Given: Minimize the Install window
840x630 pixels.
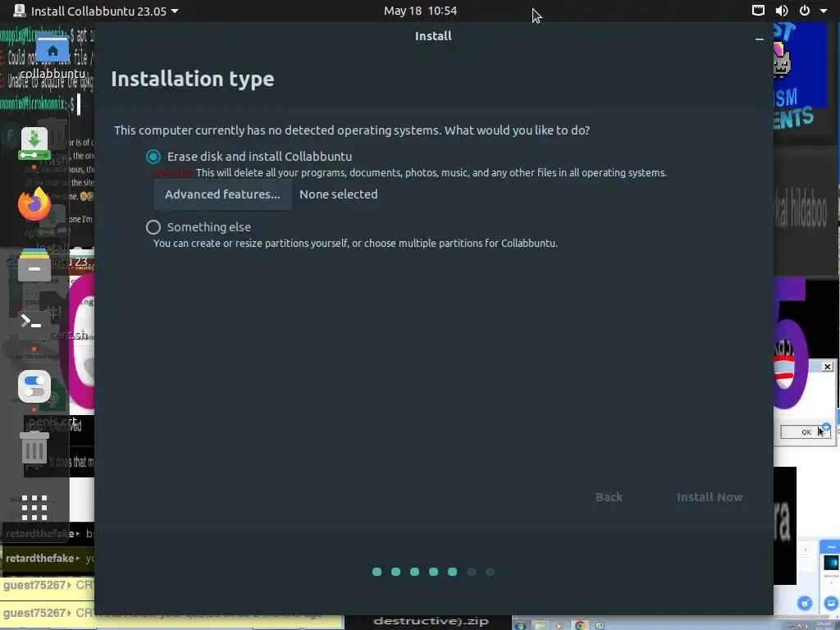Looking at the screenshot, I should (x=759, y=39).
